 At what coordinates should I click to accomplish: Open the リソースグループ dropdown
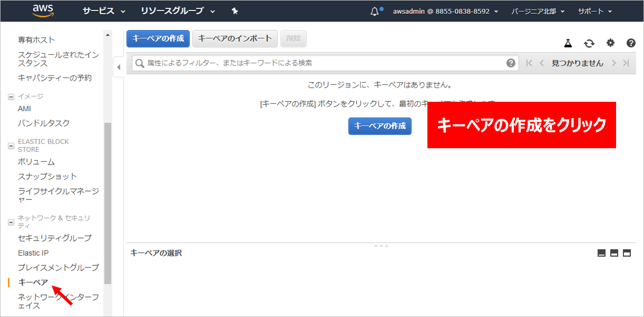click(178, 11)
